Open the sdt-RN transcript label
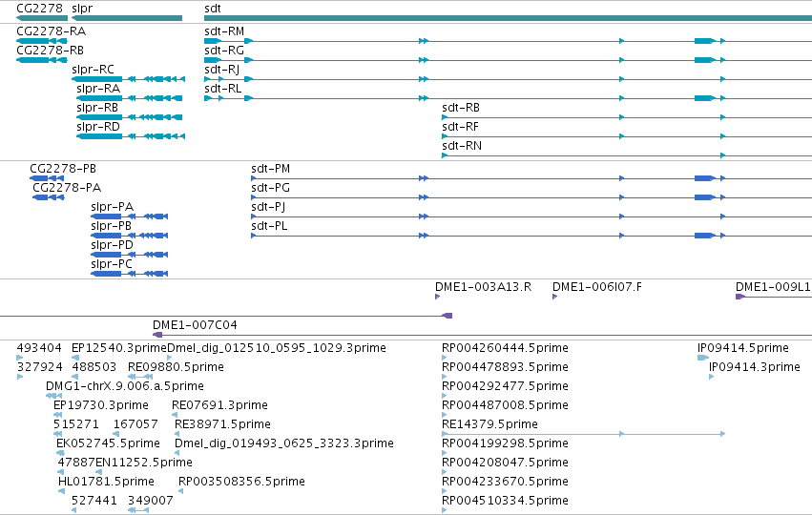812x515 pixels. pos(462,147)
